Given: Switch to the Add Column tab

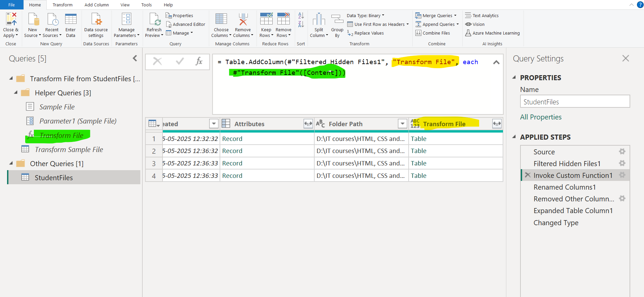Looking at the screenshot, I should tap(96, 5).
